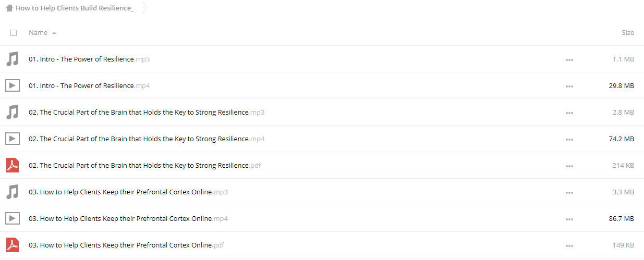Click video icon for 03. Prefrontal Cortex mp4
The width and height of the screenshot is (644, 260).
pyautogui.click(x=13, y=218)
